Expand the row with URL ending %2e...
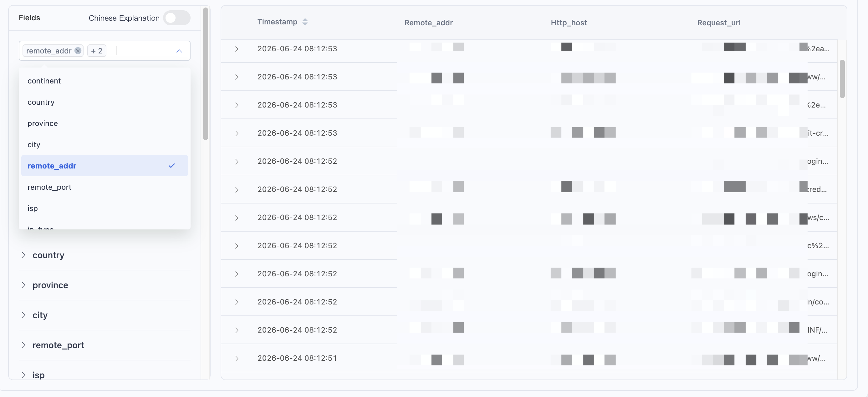 pyautogui.click(x=237, y=105)
